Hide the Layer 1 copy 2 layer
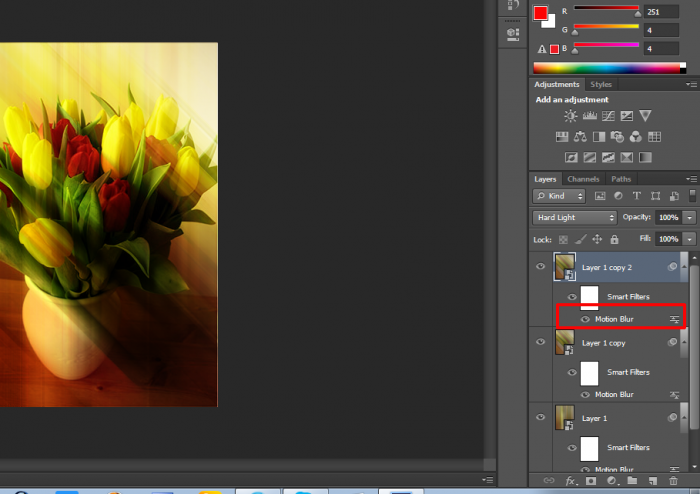The image size is (700, 494). (x=541, y=267)
